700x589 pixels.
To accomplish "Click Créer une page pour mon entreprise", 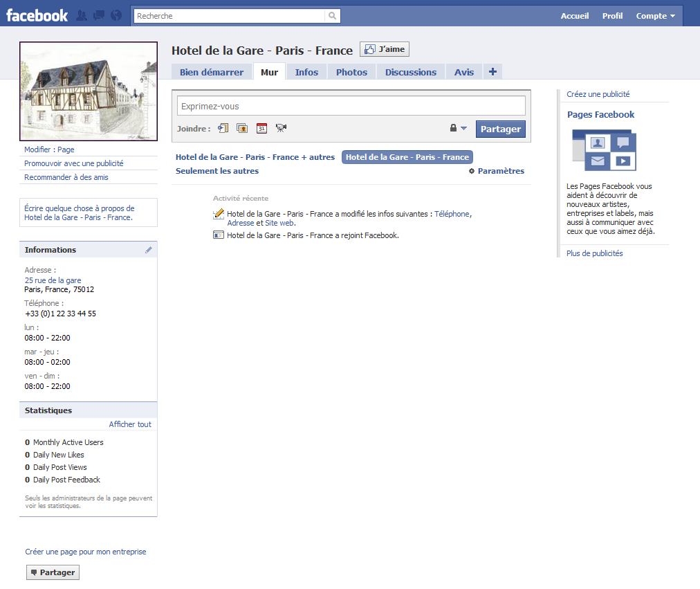I will point(86,552).
